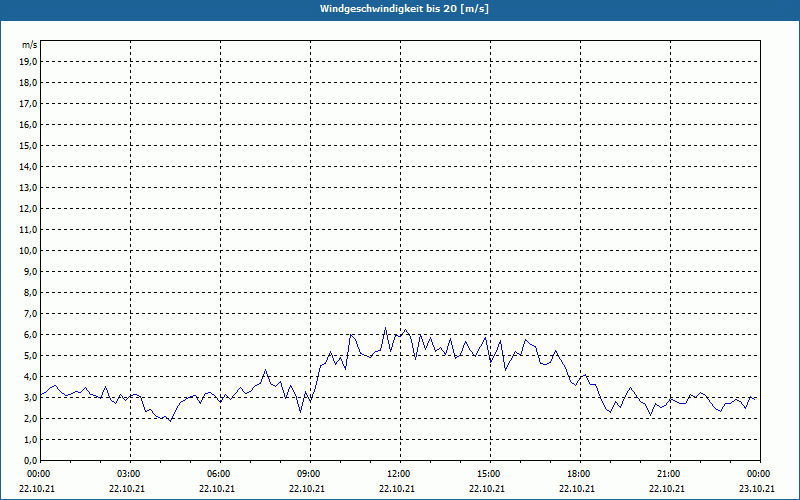The image size is (800, 500).
Task: Select the '19,0' y-axis label
Action: tap(28, 62)
